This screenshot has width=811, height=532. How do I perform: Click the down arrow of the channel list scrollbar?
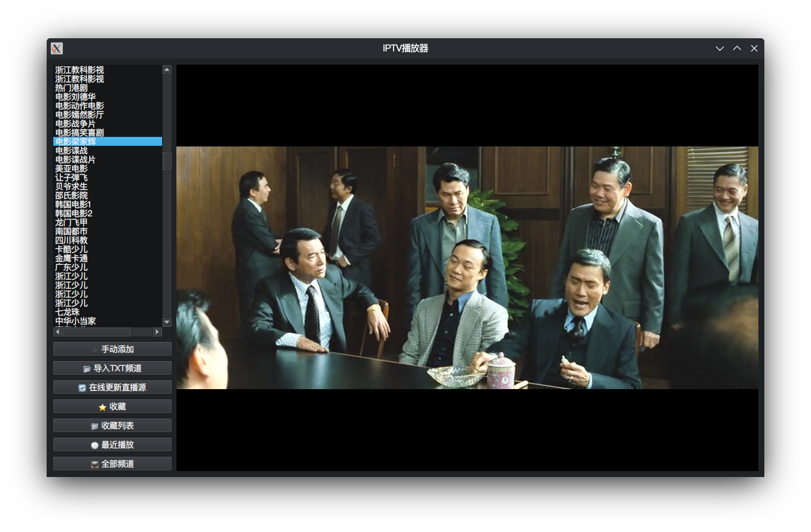tap(167, 322)
